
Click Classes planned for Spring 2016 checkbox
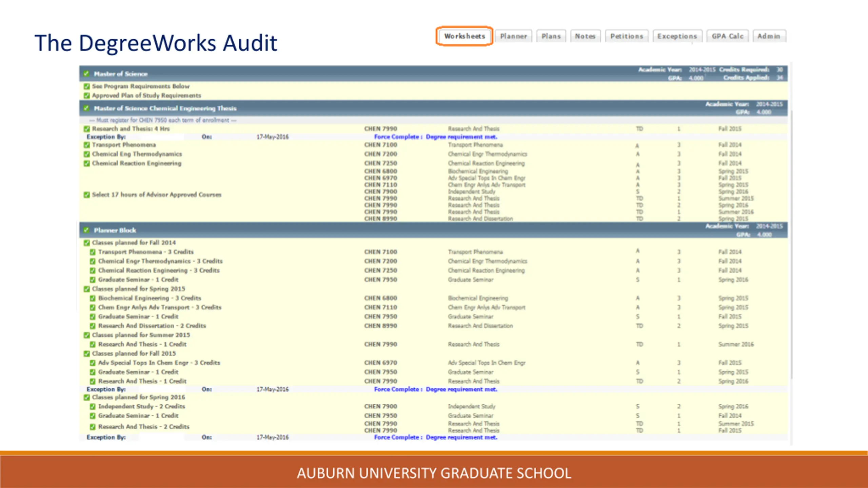pos(87,397)
